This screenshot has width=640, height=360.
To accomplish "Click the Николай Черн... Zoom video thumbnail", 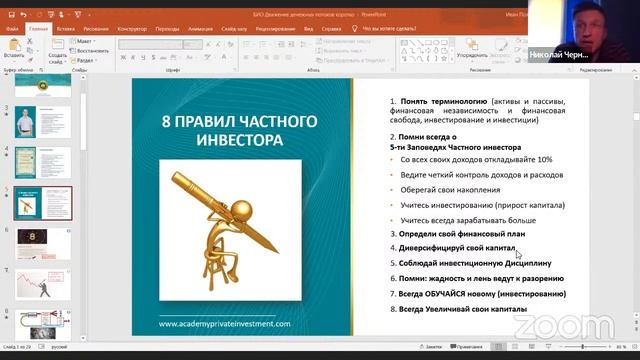I will [x=584, y=31].
